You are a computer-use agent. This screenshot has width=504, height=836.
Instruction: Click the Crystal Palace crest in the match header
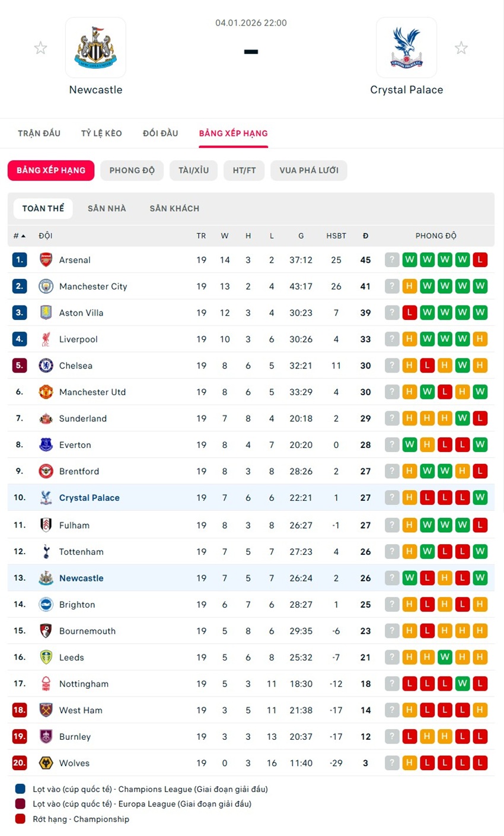coord(406,47)
